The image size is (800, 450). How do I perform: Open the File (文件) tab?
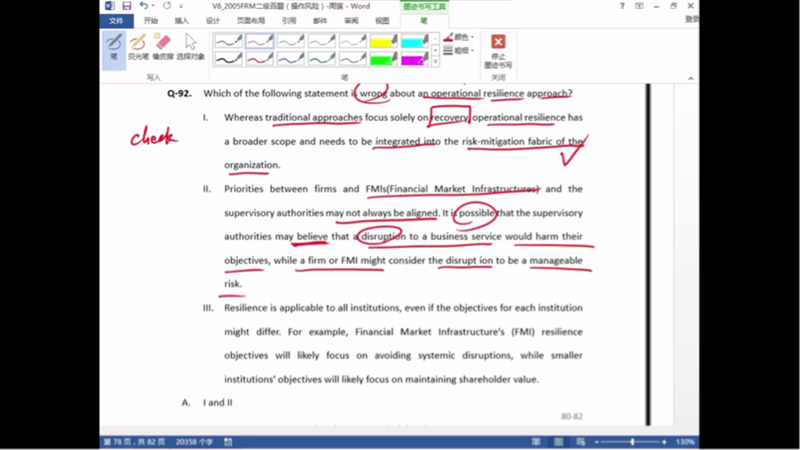tap(116, 21)
